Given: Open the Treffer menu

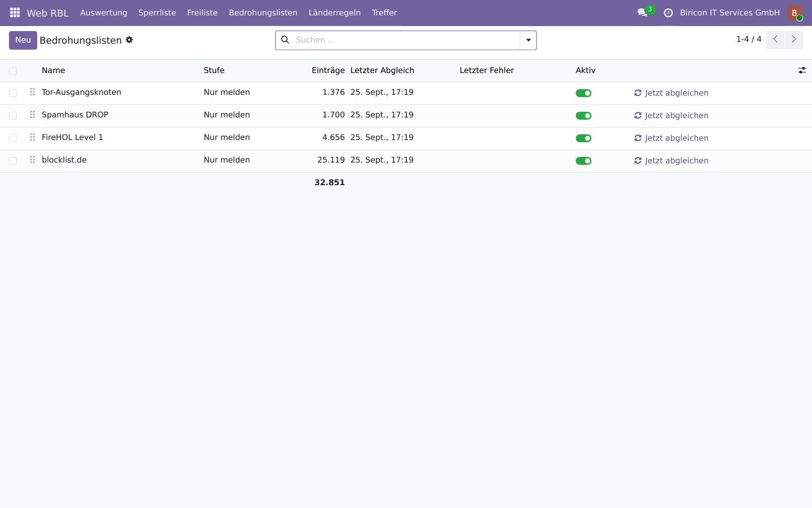Looking at the screenshot, I should 384,13.
